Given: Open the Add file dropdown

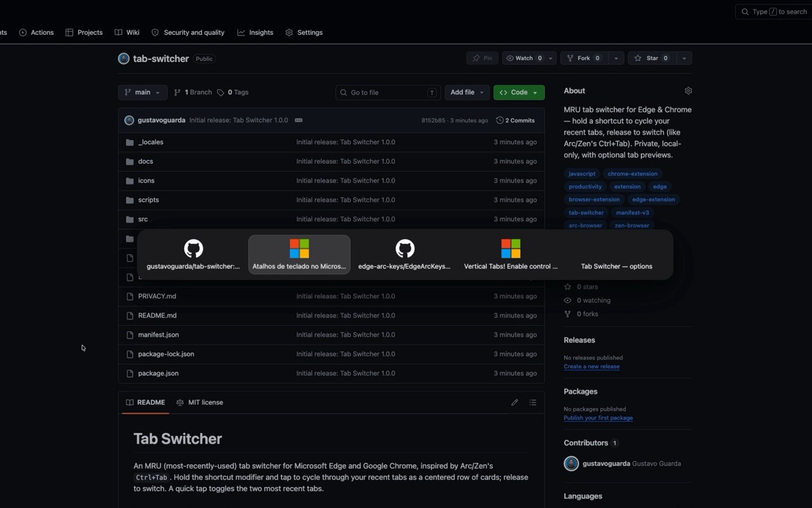Looking at the screenshot, I should (467, 93).
